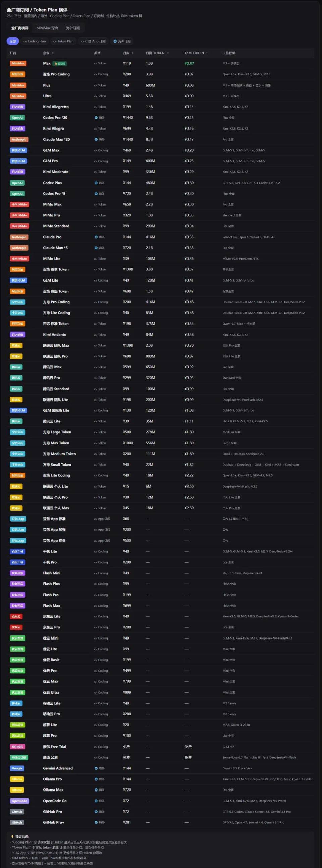Viewport: 322px width, 868px height.
Task: Sort the table by 月度 TOKEN column
Action: 157,53
